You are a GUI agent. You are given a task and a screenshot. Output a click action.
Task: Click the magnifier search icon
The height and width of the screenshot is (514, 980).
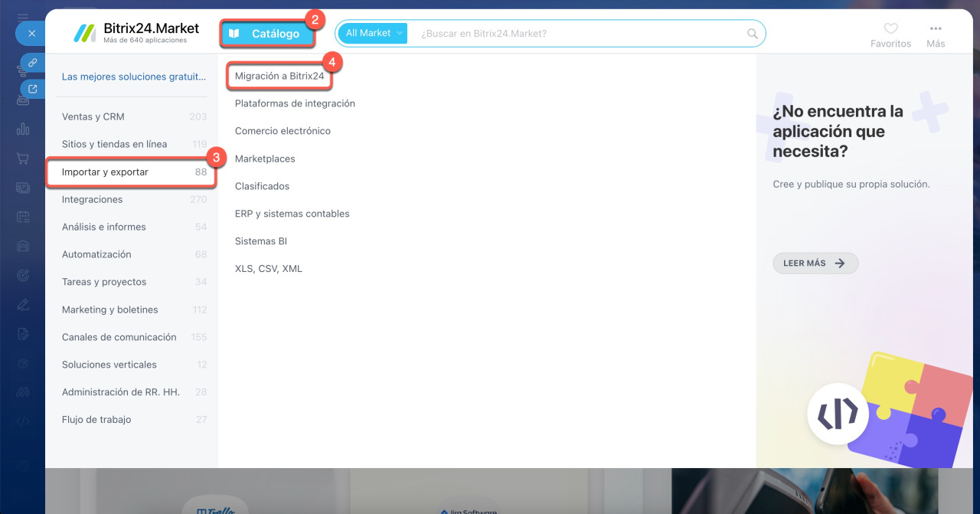tap(753, 34)
